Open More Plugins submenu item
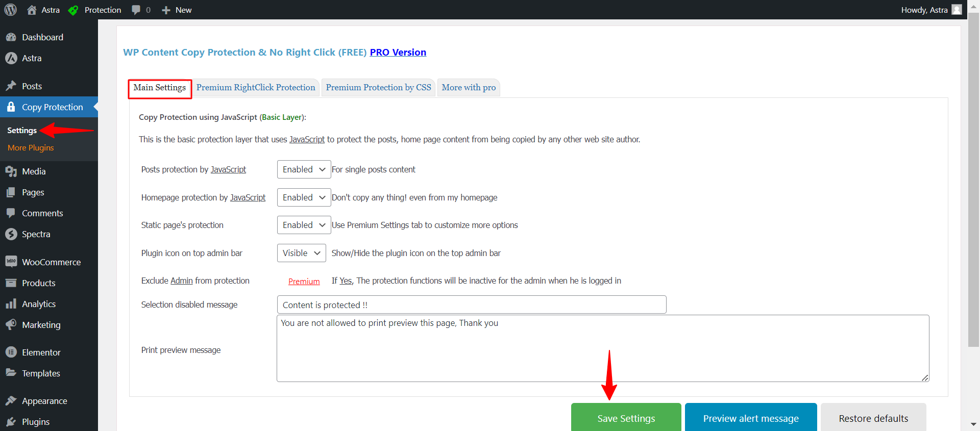The image size is (980, 431). (31, 148)
